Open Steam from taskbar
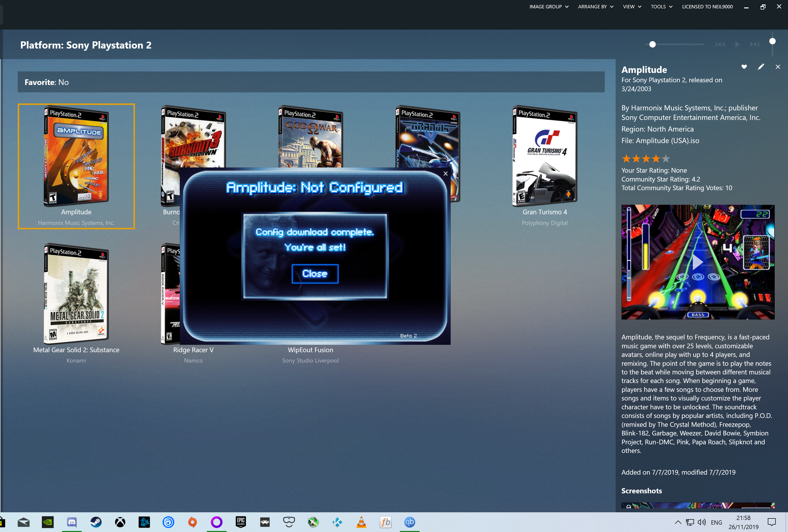Image resolution: width=788 pixels, height=532 pixels. pyautogui.click(x=96, y=522)
